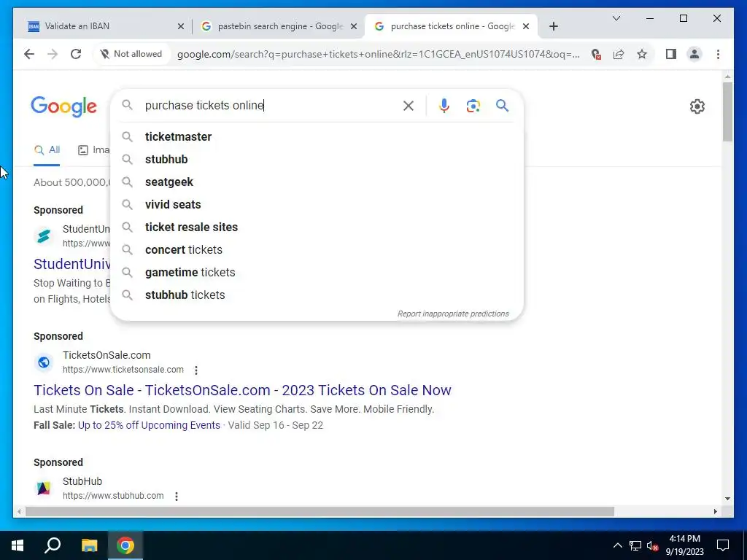This screenshot has height=560, width=747.
Task: Open Chrome three-dot menu
Action: 718,54
